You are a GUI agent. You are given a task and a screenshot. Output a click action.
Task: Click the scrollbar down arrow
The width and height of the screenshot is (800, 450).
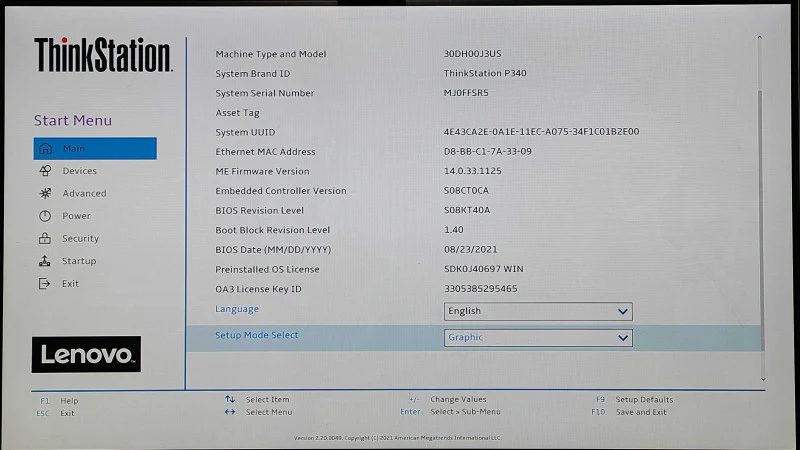[x=763, y=380]
